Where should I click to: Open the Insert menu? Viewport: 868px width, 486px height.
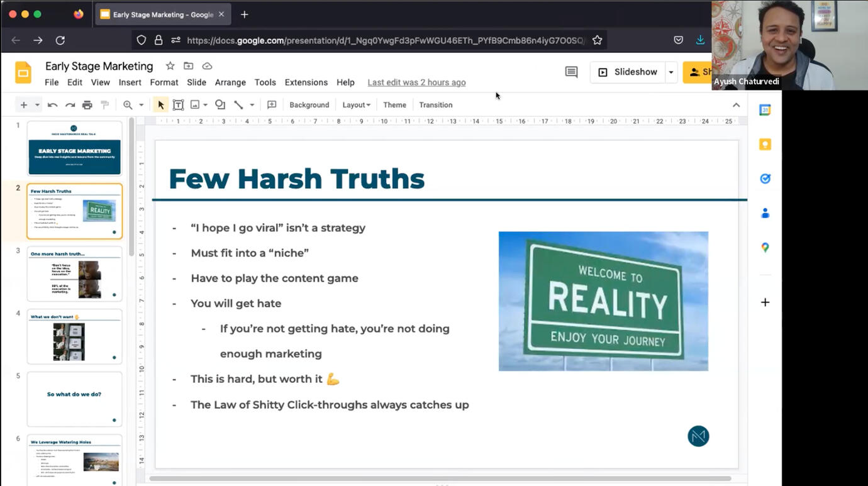click(130, 82)
